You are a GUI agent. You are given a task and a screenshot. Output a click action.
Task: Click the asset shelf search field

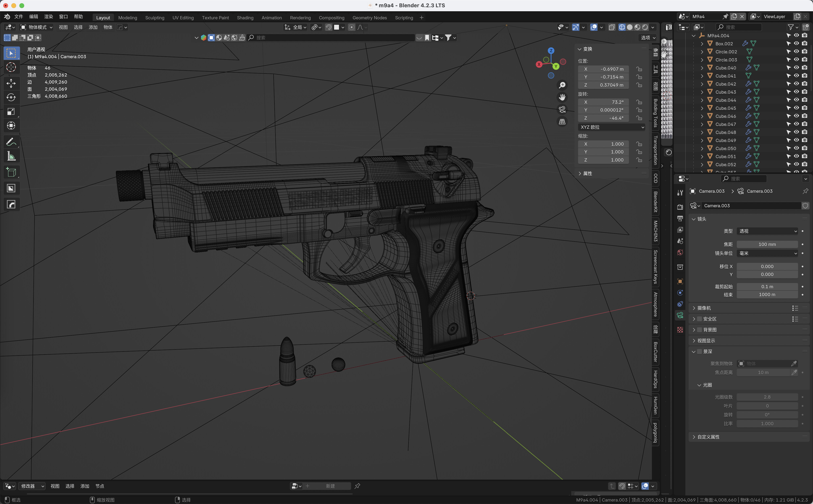tap(331, 38)
